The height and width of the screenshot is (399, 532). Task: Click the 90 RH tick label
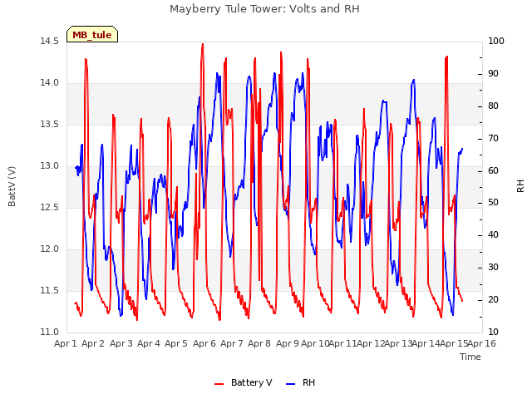[493, 74]
